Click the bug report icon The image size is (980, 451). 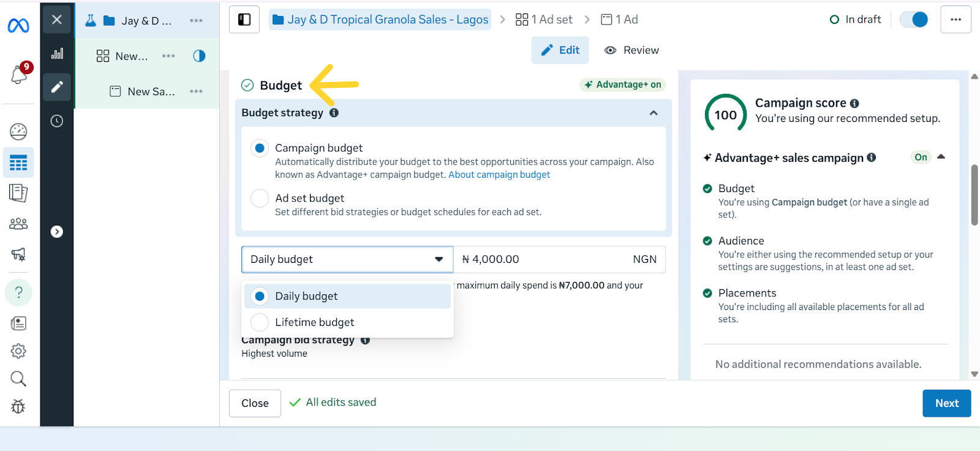tap(18, 406)
